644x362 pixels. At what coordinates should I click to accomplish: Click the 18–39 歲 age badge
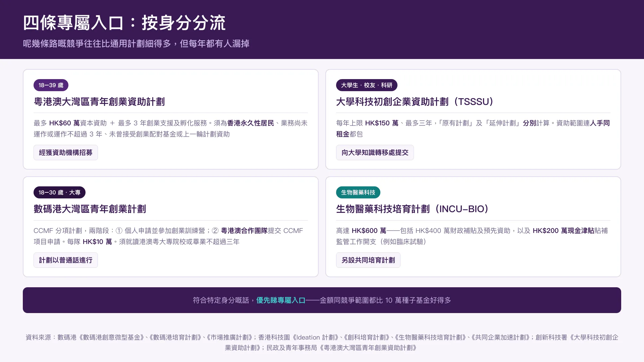point(51,85)
